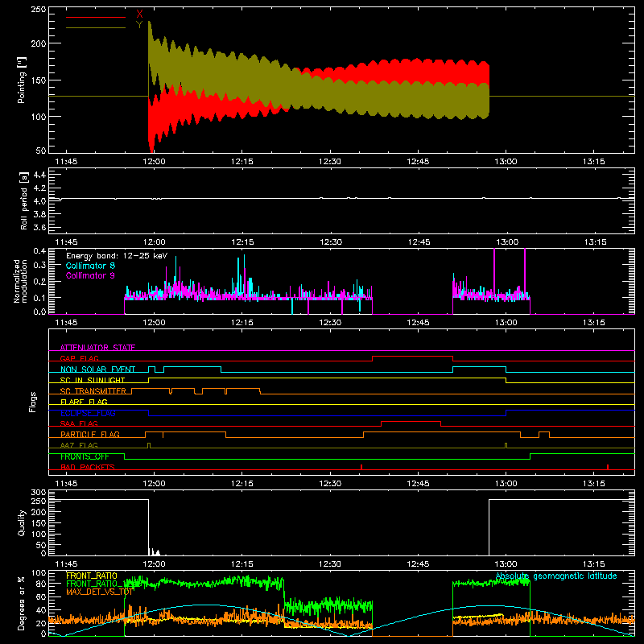Click the BAD_PACKETS tick mark after 13:15
Viewport: 644px width, 644px height.
point(608,467)
